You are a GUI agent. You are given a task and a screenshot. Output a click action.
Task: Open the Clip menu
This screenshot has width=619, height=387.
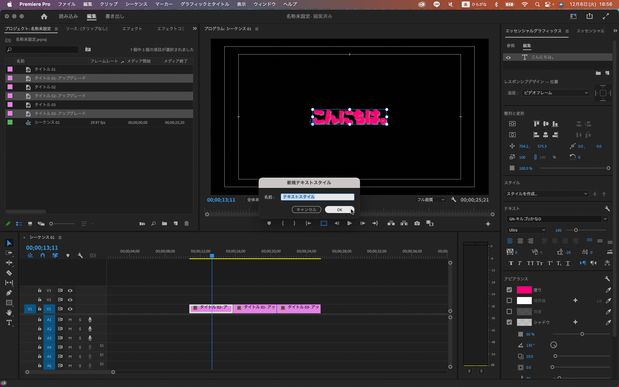(109, 4)
